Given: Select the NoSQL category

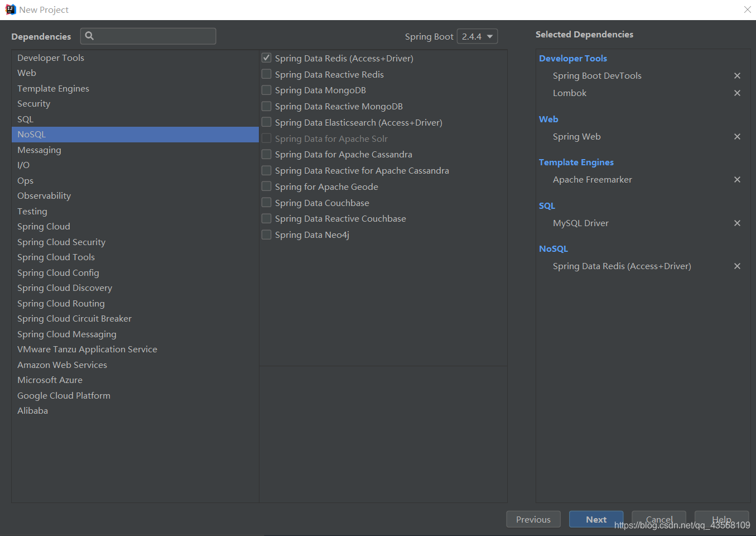Looking at the screenshot, I should (135, 135).
